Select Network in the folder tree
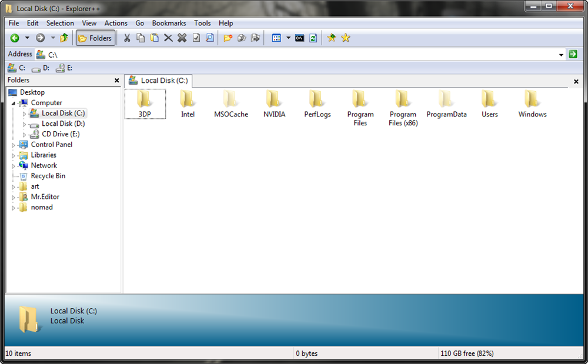The width and height of the screenshot is (588, 364). tap(44, 165)
